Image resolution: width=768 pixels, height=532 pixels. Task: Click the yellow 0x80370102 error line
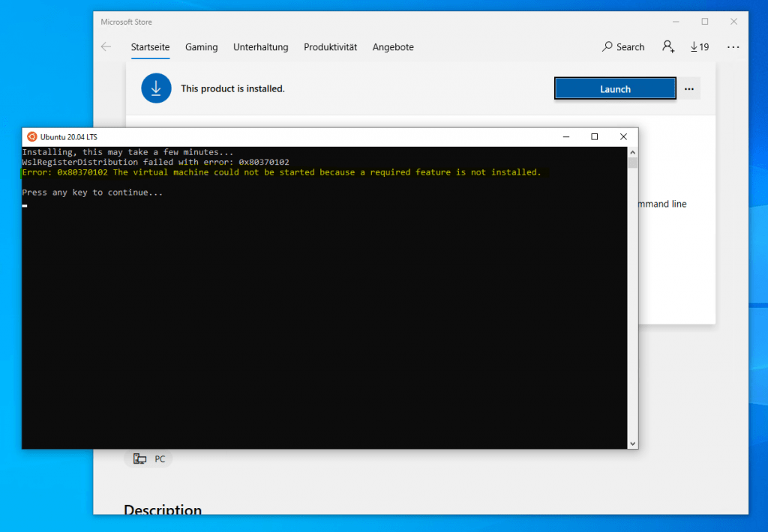tap(282, 172)
